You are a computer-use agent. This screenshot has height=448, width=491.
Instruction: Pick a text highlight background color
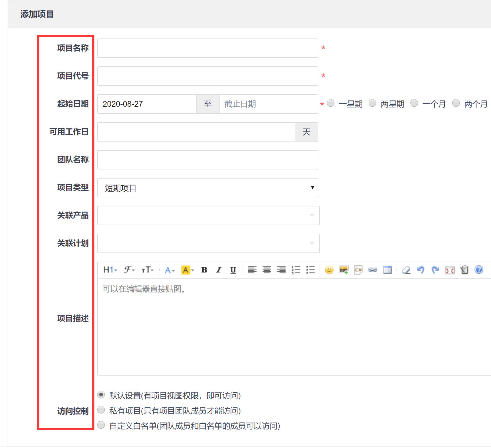(187, 270)
